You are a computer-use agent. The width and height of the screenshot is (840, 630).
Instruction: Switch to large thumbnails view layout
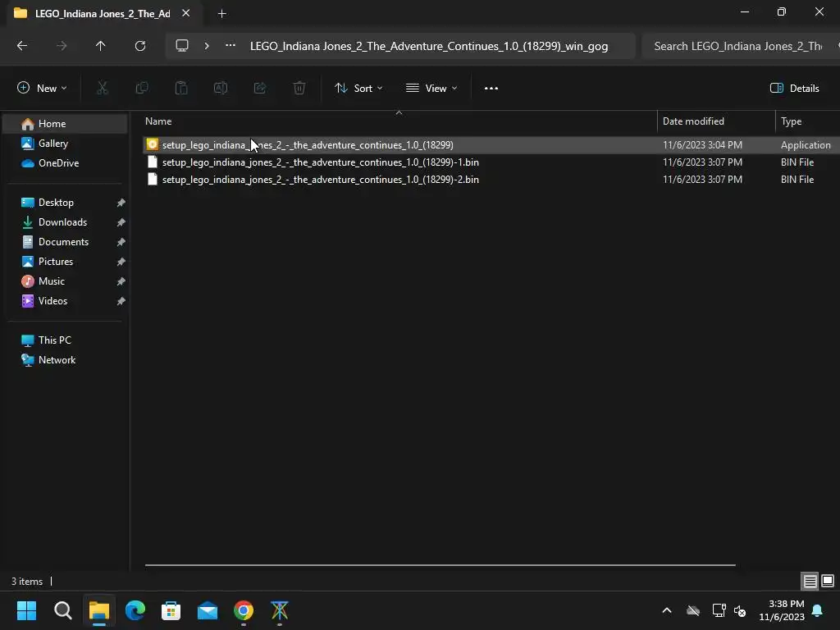828,581
